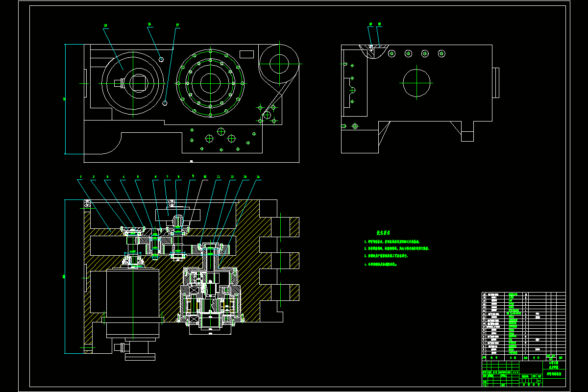Click the green drawing name in title block
The image size is (588, 392).
[554, 374]
